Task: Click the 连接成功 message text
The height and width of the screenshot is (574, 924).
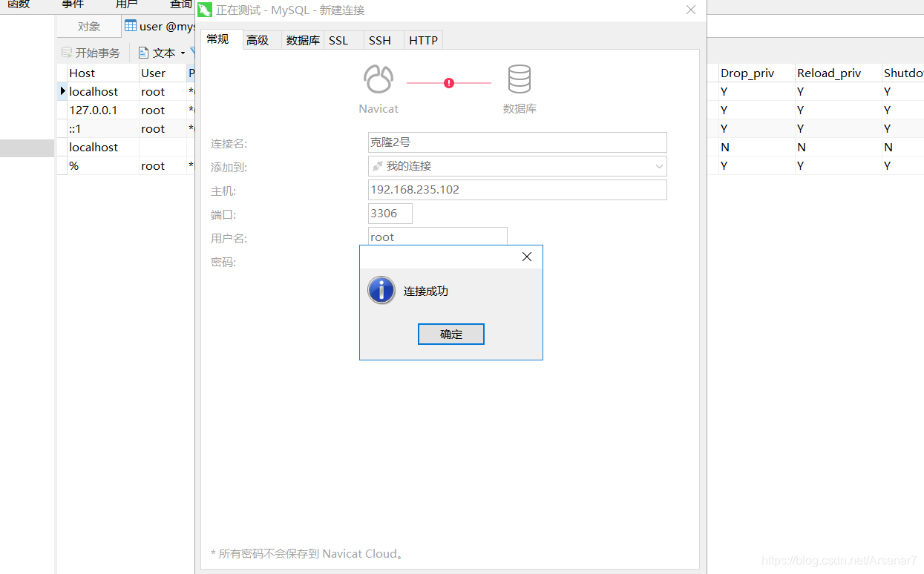Action: click(426, 291)
